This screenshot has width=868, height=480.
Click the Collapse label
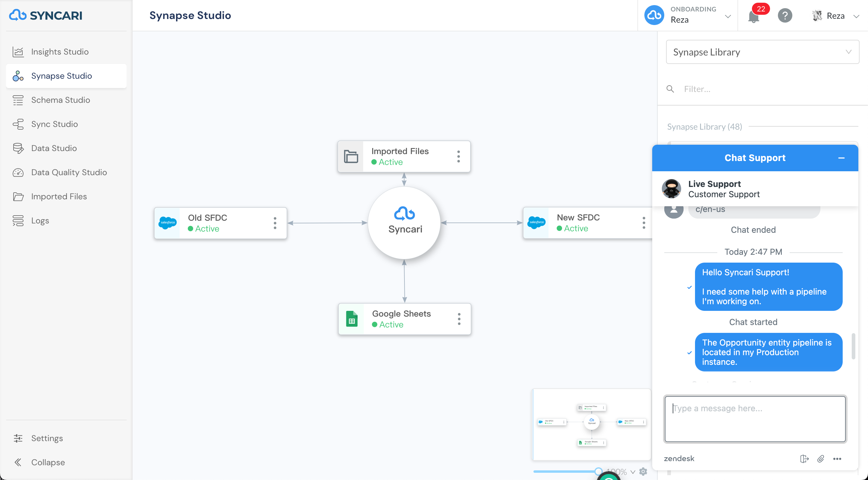(x=48, y=462)
